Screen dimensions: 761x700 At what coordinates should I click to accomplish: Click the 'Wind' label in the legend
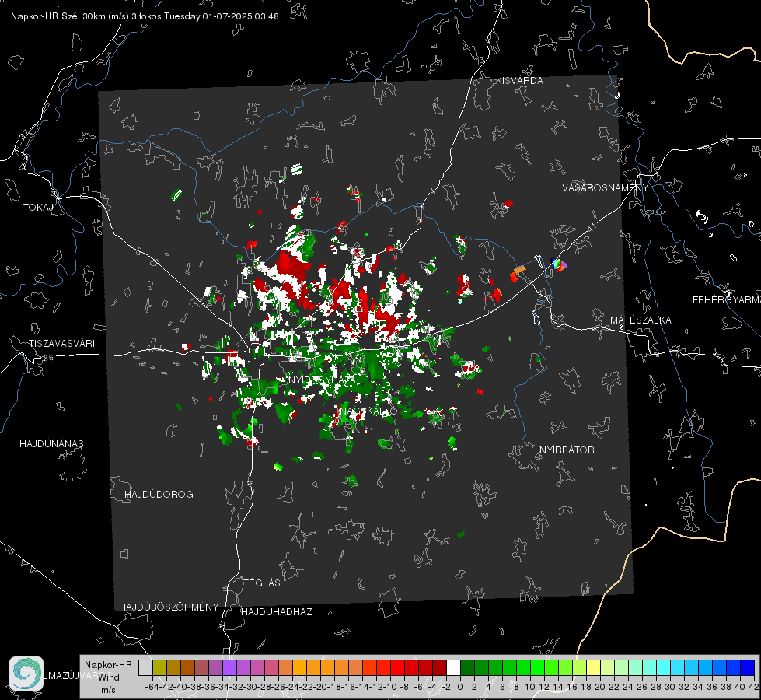109,677
